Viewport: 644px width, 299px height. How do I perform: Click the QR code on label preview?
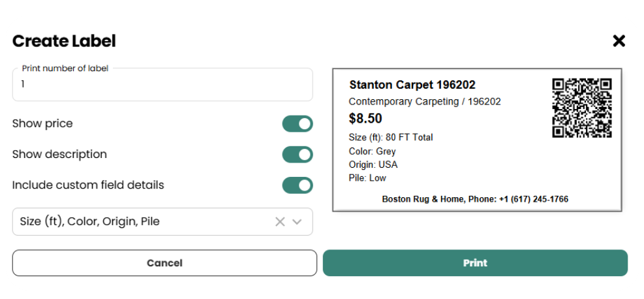point(582,108)
